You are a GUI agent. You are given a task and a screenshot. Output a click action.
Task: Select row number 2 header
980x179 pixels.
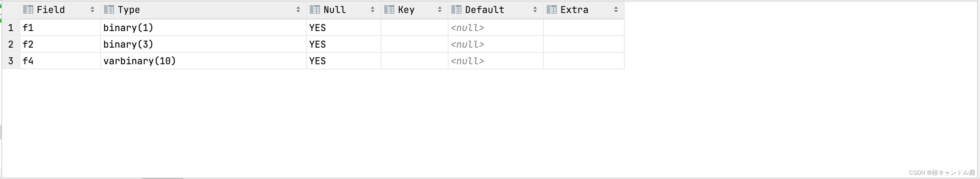pos(11,44)
